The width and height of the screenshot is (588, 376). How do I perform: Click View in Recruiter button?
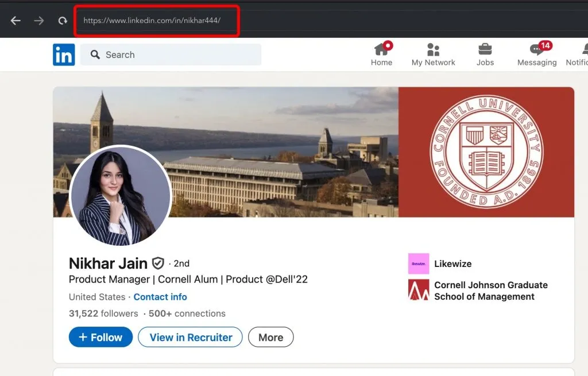pos(190,337)
